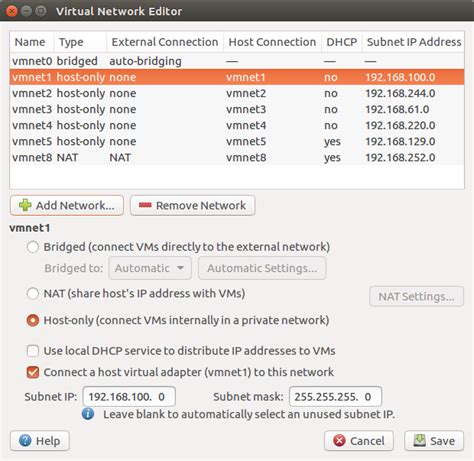
Task: Click the Save disk icon
Action: tap(419, 441)
